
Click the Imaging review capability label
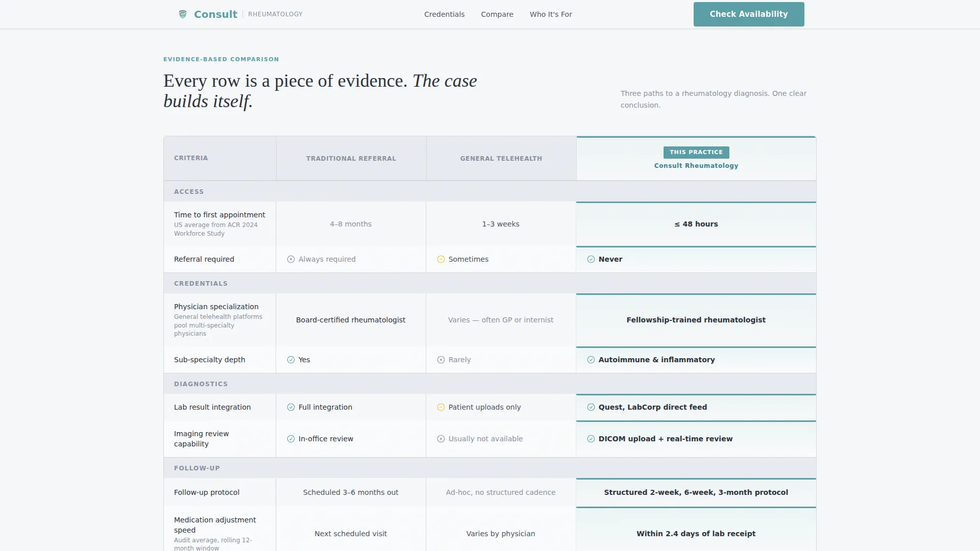(202, 439)
